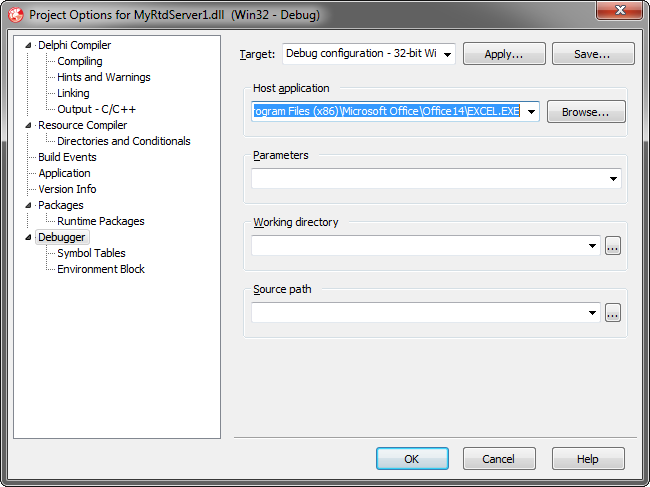The width and height of the screenshot is (650, 487).
Task: Open the Build Events page
Action: [x=67, y=157]
